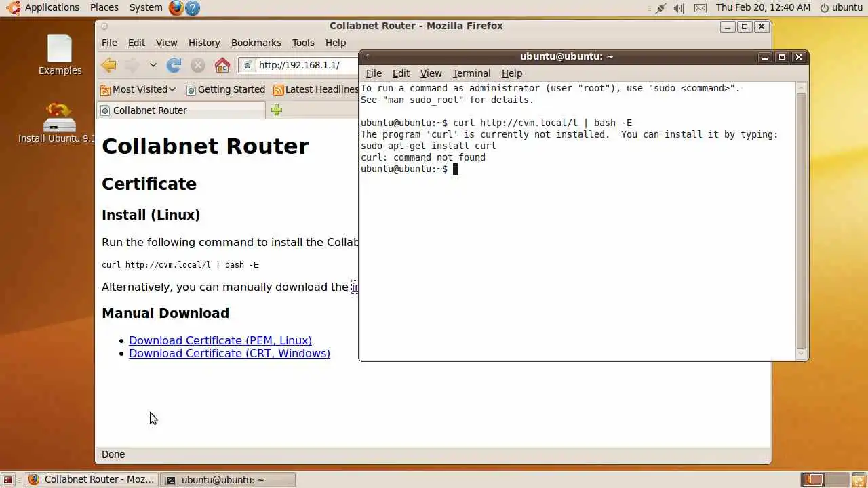This screenshot has height=488, width=868.
Task: Open Firefox Tools menu
Action: click(303, 43)
